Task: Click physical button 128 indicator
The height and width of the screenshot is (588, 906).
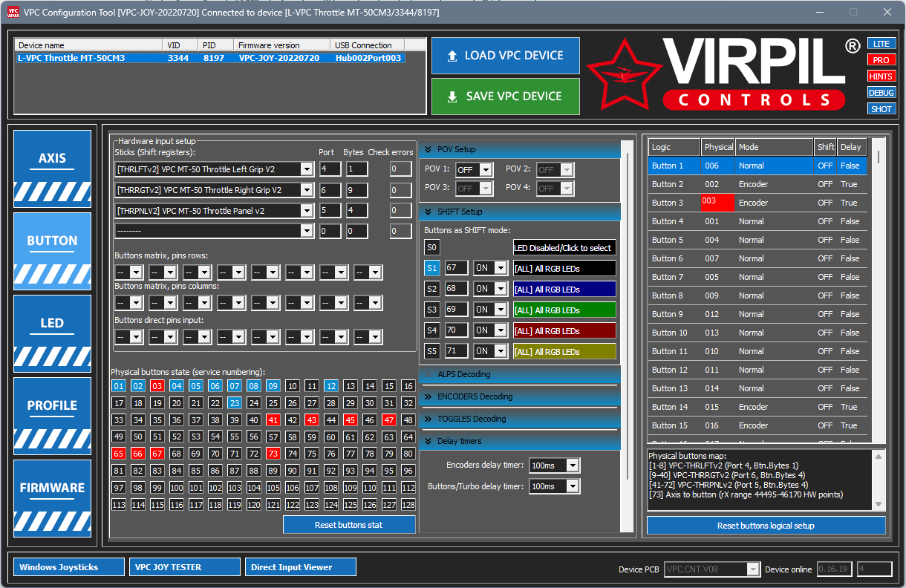Action: (408, 505)
